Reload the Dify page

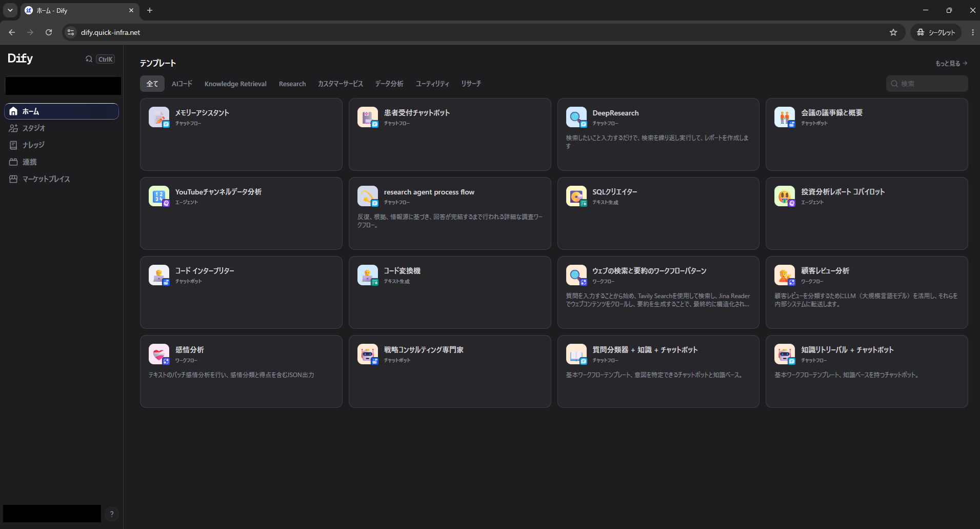click(x=49, y=32)
